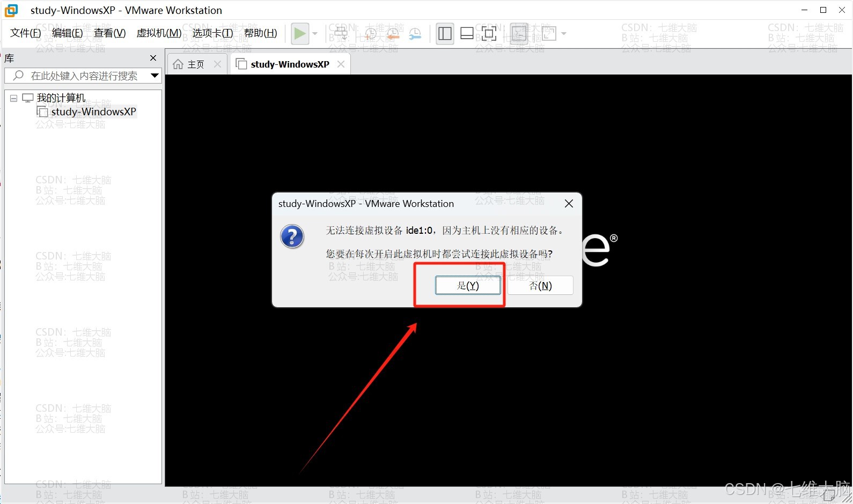The height and width of the screenshot is (504, 853).
Task: Close the 库 library panel
Action: coord(153,58)
